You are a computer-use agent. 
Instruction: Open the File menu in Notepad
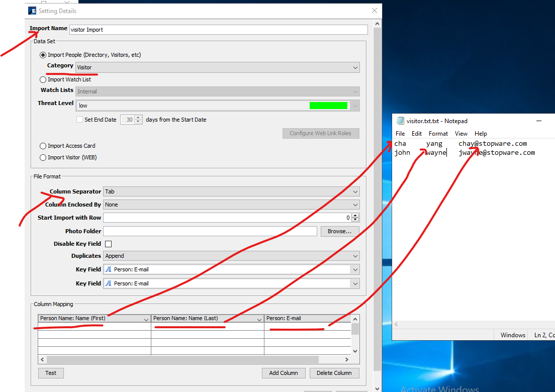pyautogui.click(x=400, y=134)
